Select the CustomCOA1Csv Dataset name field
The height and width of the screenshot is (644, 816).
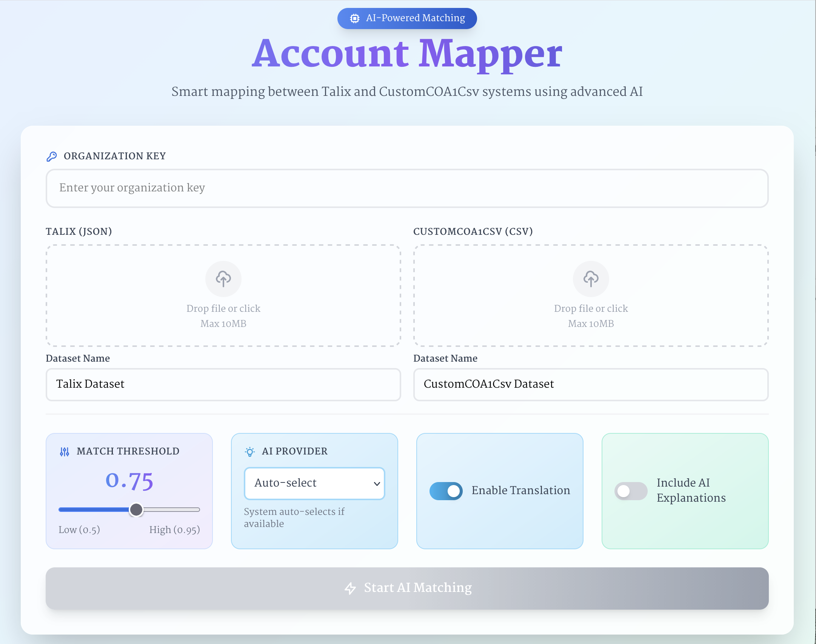point(591,384)
